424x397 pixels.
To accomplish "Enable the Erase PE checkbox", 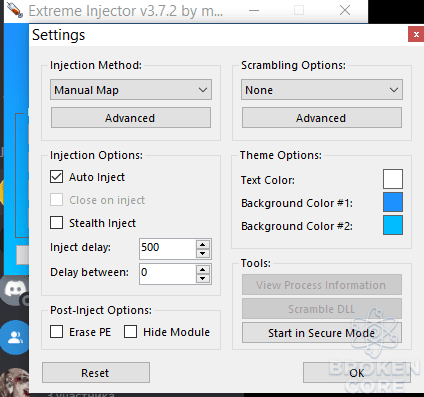I will click(56, 332).
